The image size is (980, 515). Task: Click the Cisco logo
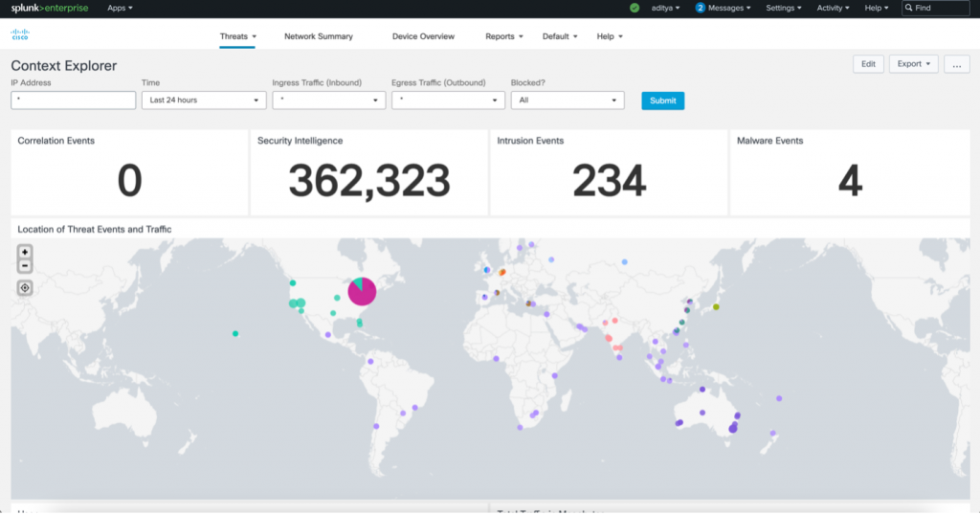click(20, 36)
